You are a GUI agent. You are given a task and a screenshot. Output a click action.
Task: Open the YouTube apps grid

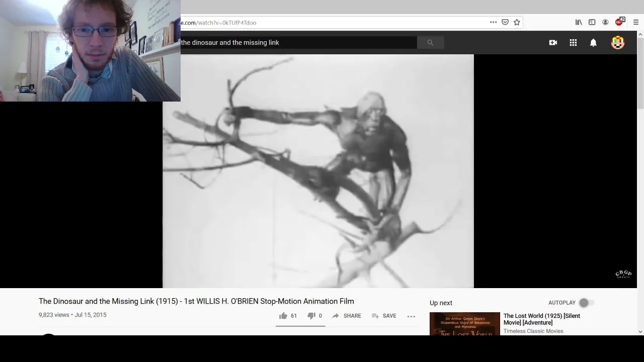click(573, 43)
